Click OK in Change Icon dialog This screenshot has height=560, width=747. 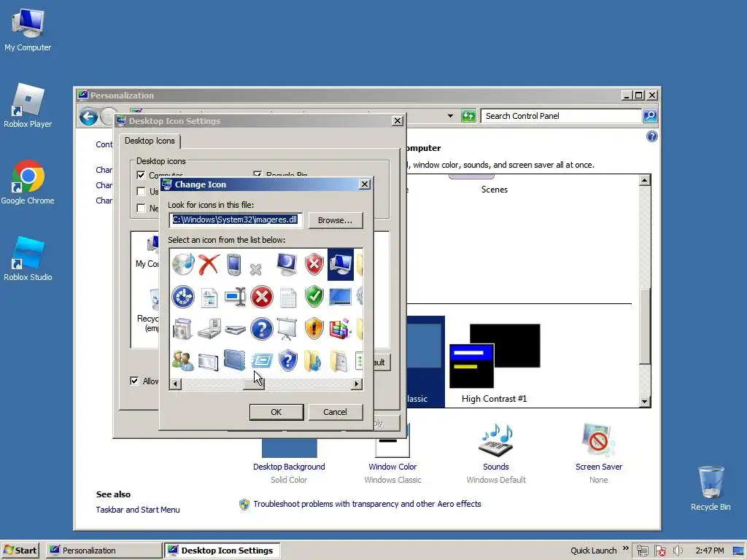tap(276, 412)
